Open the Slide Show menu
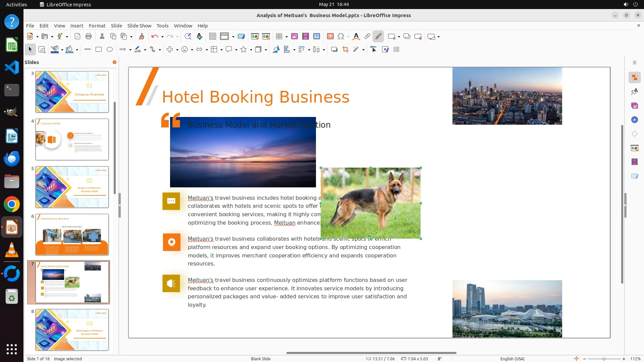Viewport: 644px width, 362px height. coord(139,26)
